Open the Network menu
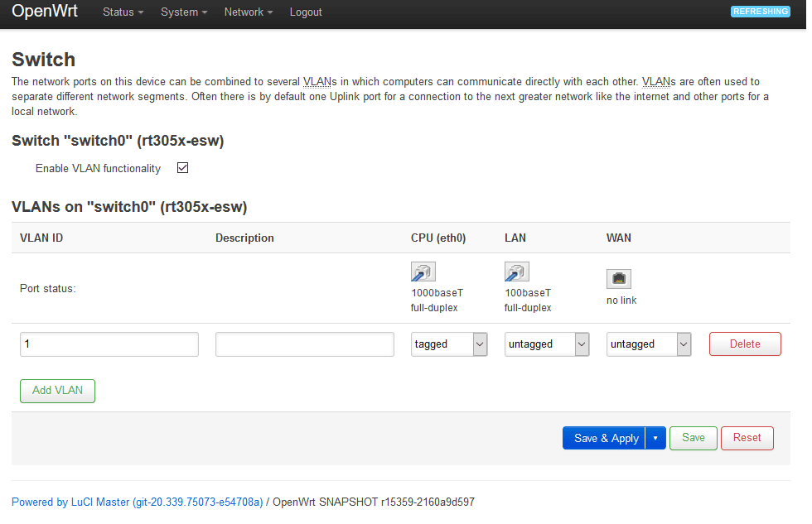This screenshot has height=524, width=812. (x=248, y=12)
